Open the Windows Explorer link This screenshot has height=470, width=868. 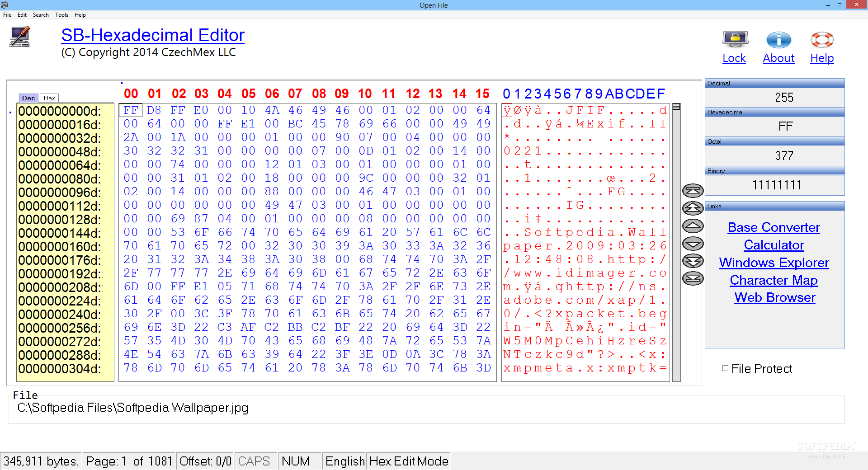click(774, 263)
